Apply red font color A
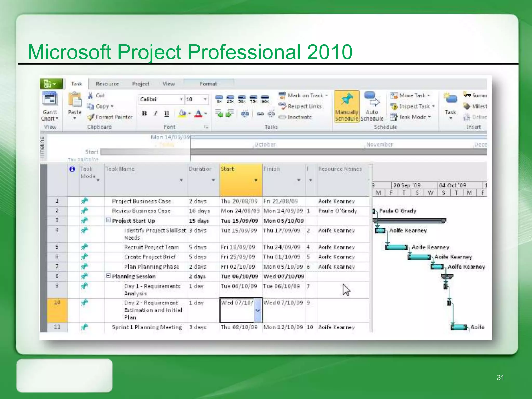Screen dimensions: 532x399 tap(198, 114)
